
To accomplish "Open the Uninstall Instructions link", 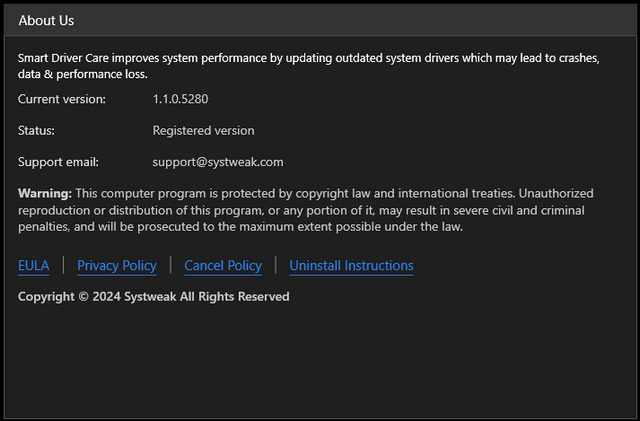I will [x=351, y=265].
